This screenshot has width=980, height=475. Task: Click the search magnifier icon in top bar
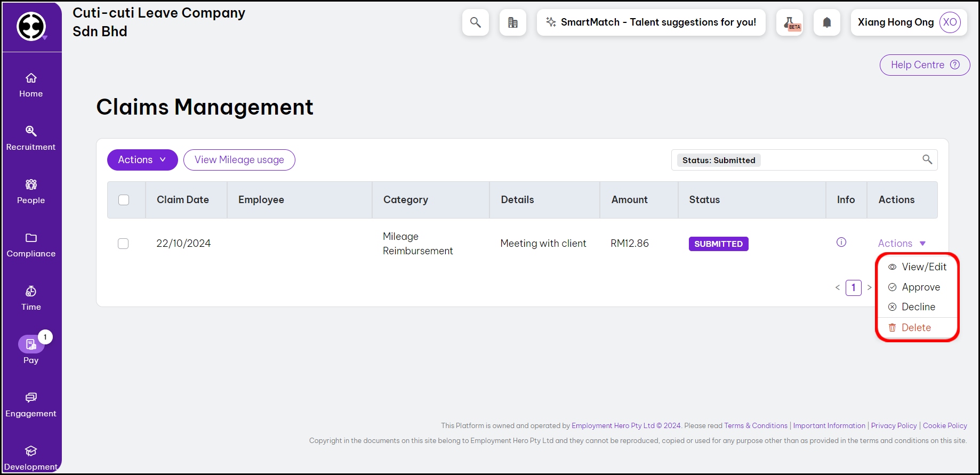click(x=475, y=22)
